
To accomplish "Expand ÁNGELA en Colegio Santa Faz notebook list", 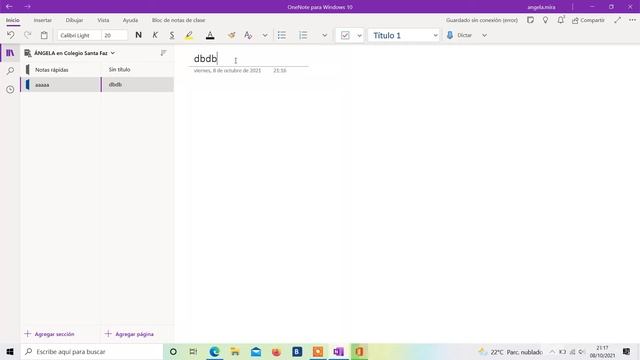I will (x=70, y=53).
